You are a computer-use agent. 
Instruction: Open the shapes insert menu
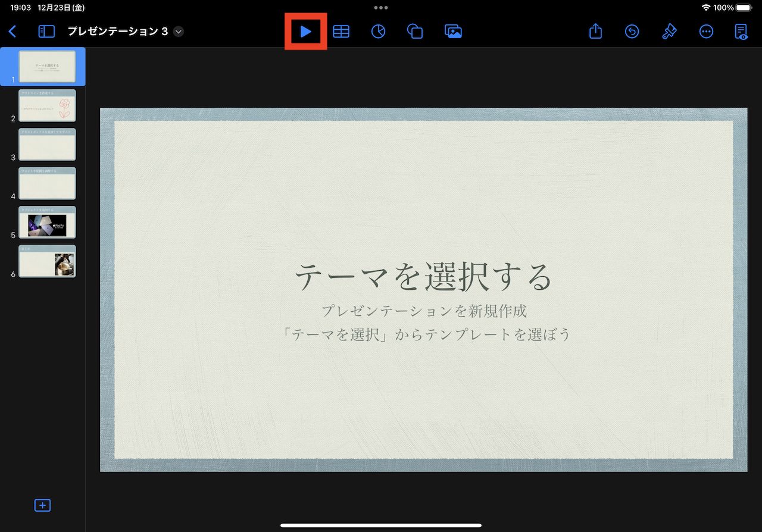415,32
